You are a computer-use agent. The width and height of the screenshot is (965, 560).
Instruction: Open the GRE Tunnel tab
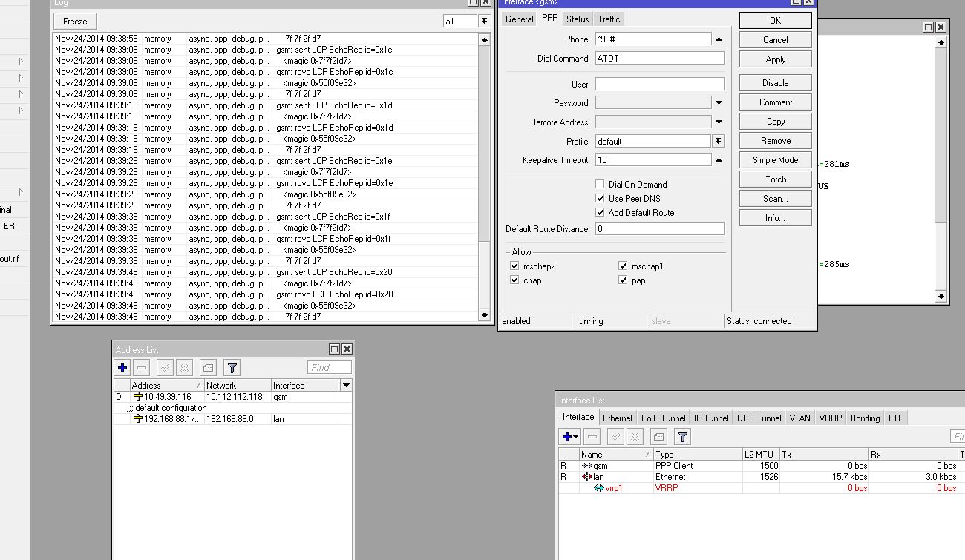click(759, 418)
